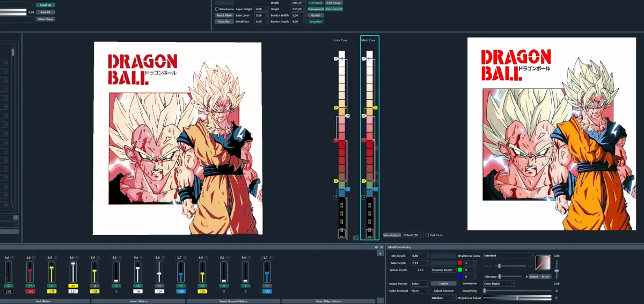
Task: Open the Luminance Color Match dropdown
Action: click(x=499, y=283)
